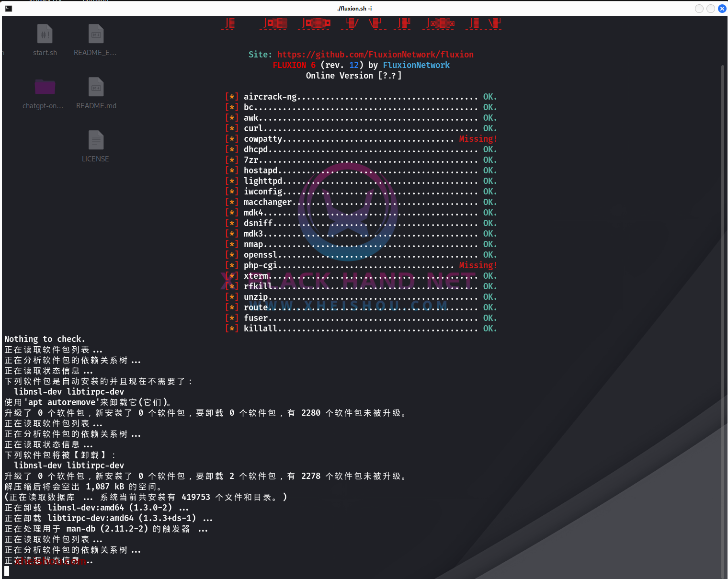Click the terminal cursor block
This screenshot has width=728, height=579.
point(7,571)
